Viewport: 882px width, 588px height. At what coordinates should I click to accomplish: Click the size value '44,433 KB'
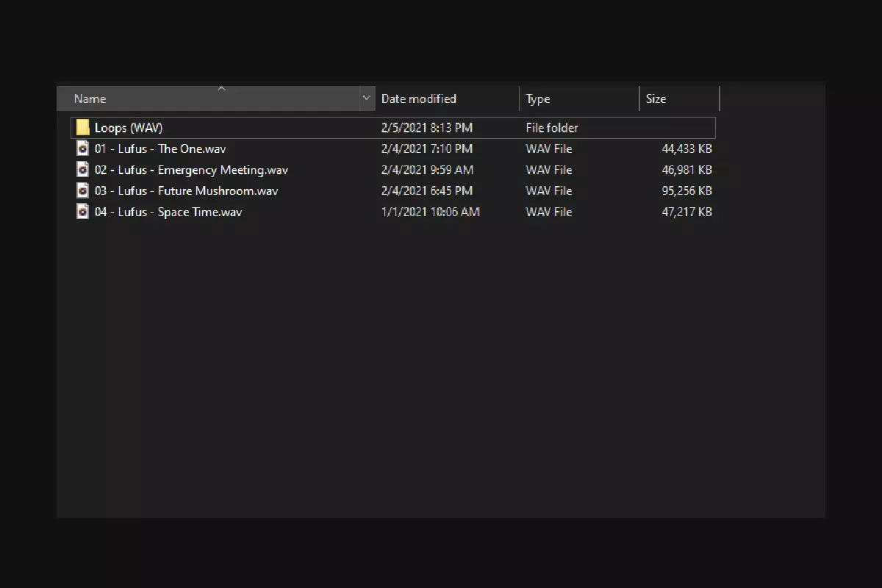pos(686,148)
